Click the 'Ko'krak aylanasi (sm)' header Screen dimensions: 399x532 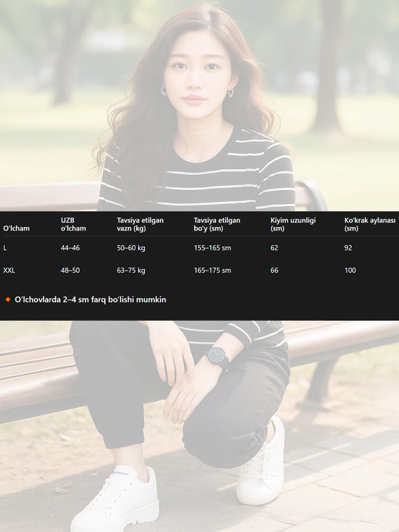(x=370, y=225)
